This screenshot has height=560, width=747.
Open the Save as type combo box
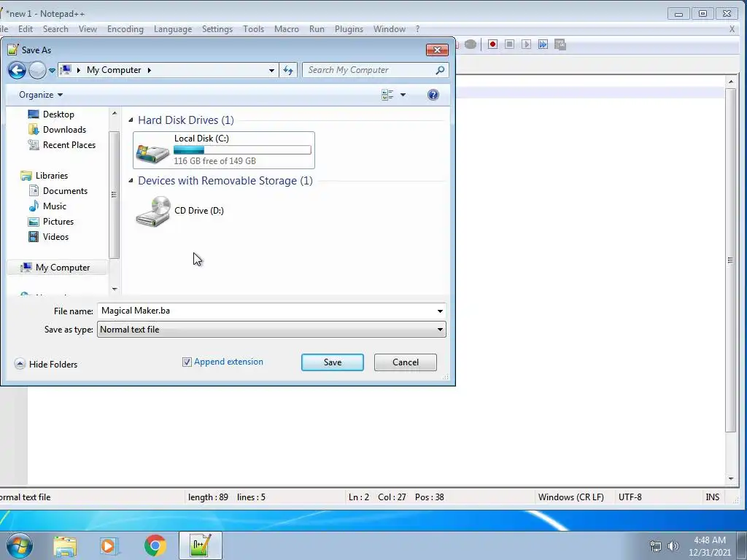[x=271, y=330]
